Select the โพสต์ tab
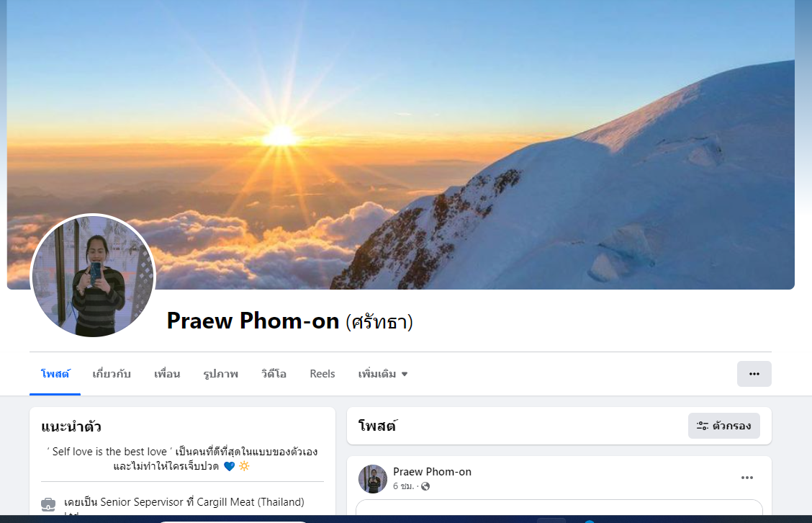The width and height of the screenshot is (812, 523). (55, 374)
